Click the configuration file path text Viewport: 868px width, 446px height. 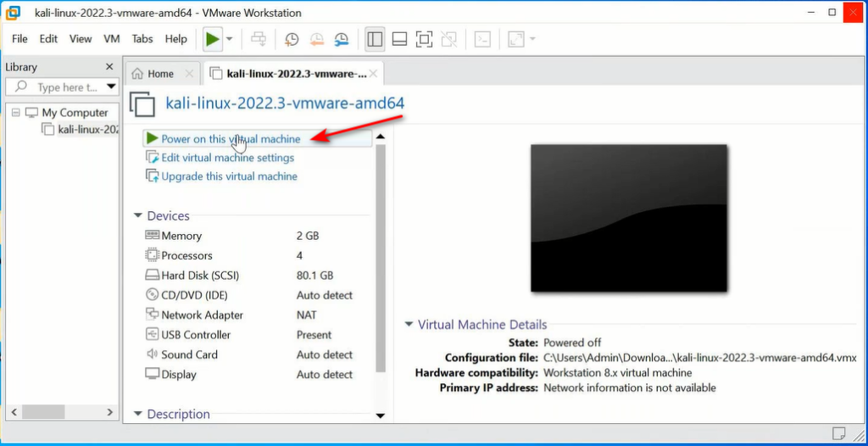(700, 357)
